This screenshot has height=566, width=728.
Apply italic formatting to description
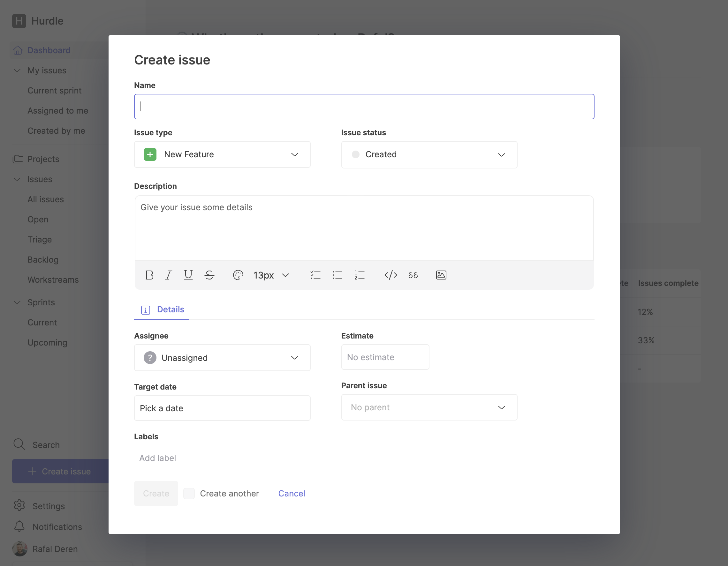[169, 275]
